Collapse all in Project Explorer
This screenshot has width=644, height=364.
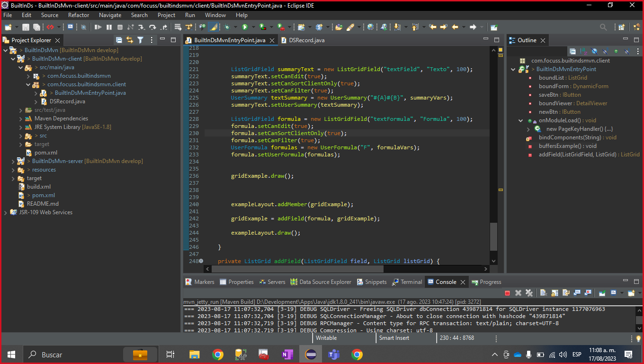[119, 40]
